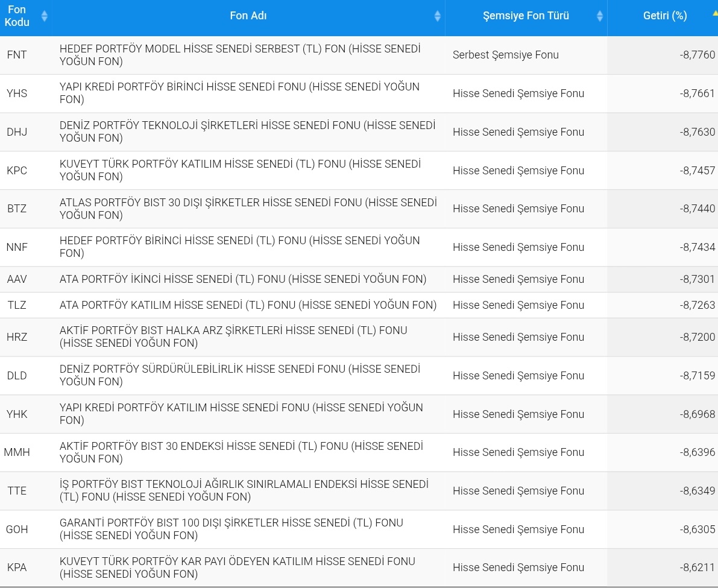Image resolution: width=718 pixels, height=588 pixels.
Task: Open ATA PORTFÖY KATILIM HİSSE SENEDİ fund
Action: click(248, 305)
